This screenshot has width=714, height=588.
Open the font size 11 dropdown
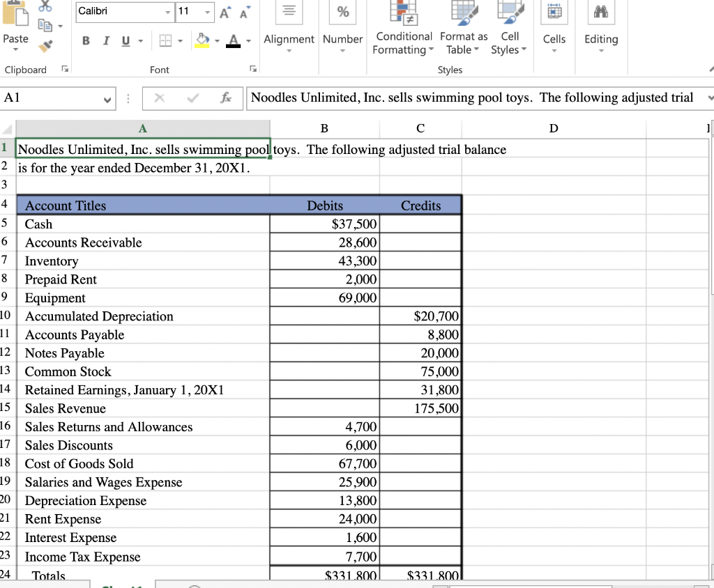(x=207, y=11)
